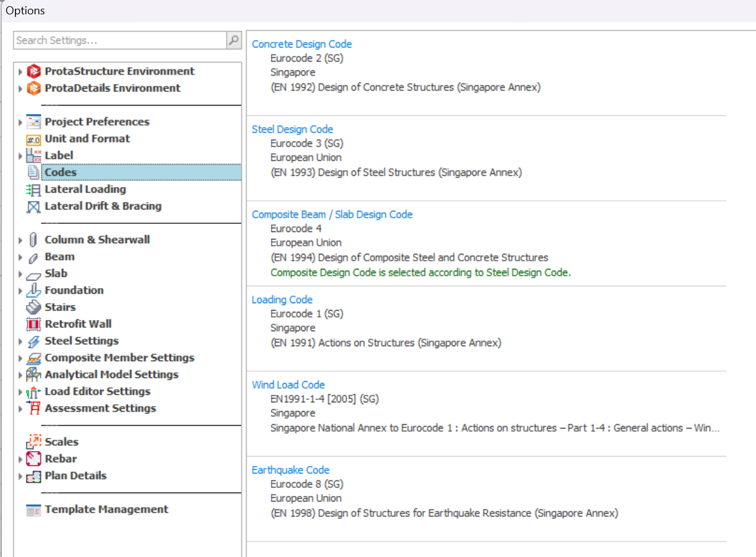Click the Stairs icon in tree
Screen dimensions: 756x557
pos(34,308)
